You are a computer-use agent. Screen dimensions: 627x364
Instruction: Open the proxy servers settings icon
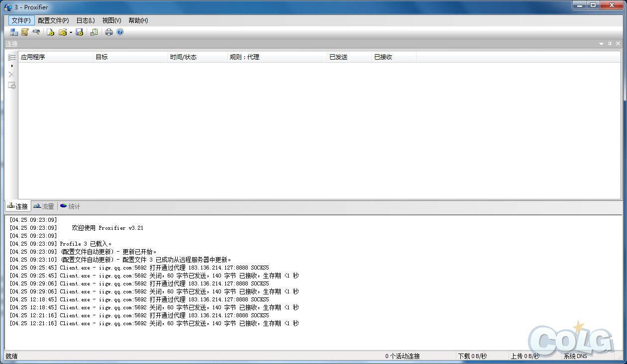13,32
